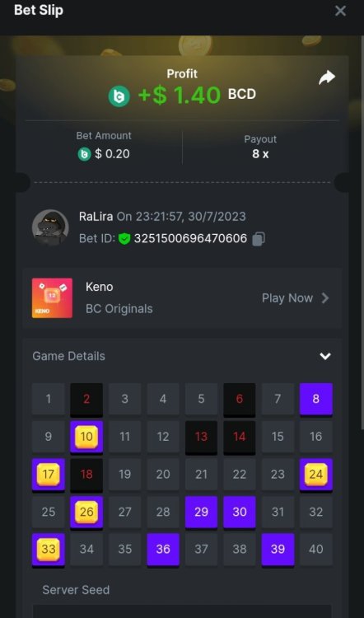Click the Keno game thumbnail
Viewport: 364px width, 618px height.
tap(52, 298)
